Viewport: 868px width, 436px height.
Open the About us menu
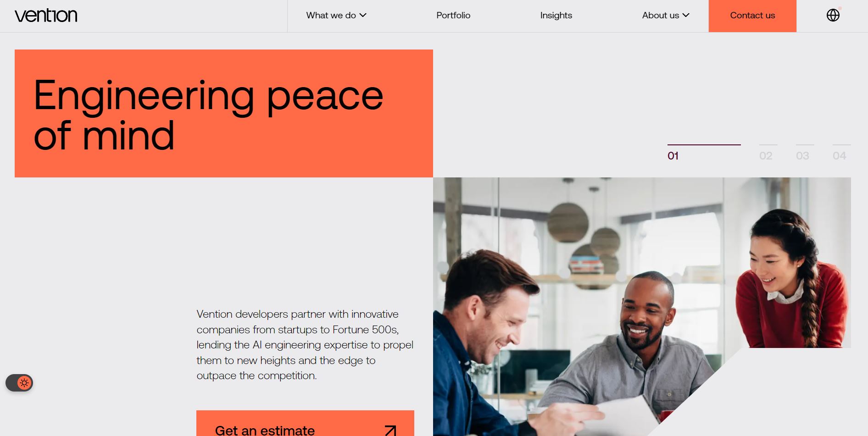666,15
